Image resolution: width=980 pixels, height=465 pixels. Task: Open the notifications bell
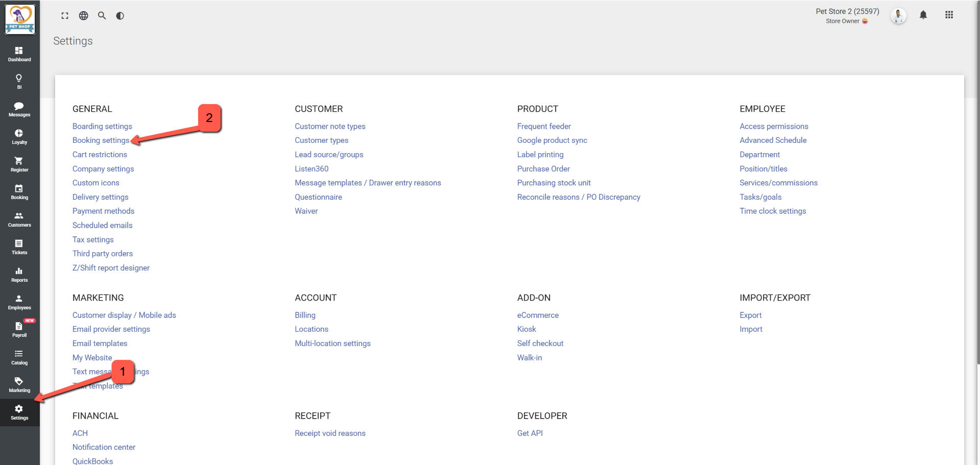coord(923,15)
